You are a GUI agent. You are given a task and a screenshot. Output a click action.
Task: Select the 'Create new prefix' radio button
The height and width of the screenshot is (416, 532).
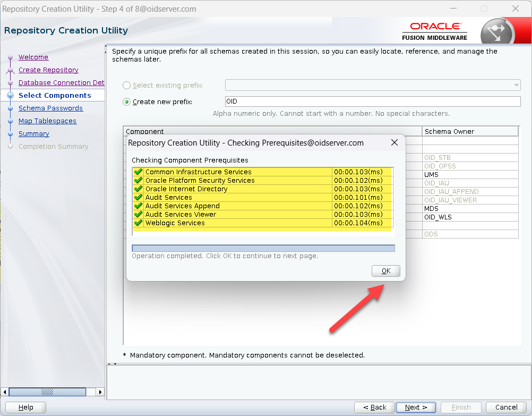127,102
